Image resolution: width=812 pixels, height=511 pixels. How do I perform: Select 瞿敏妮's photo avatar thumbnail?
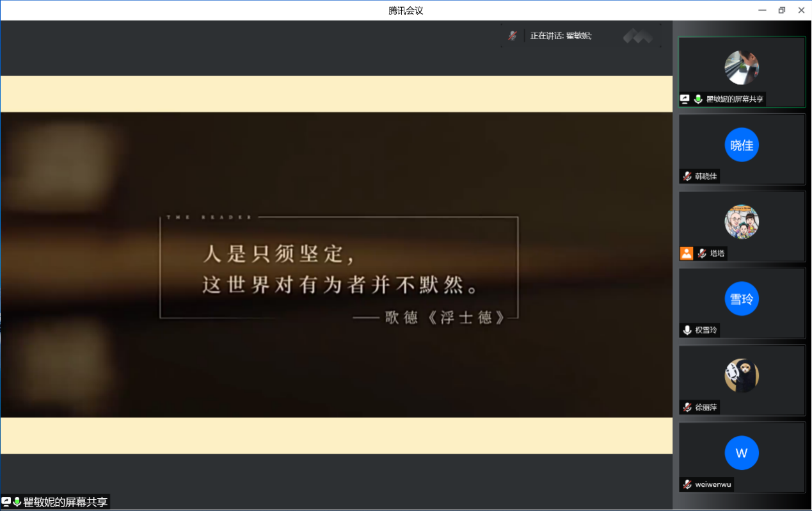(x=742, y=68)
